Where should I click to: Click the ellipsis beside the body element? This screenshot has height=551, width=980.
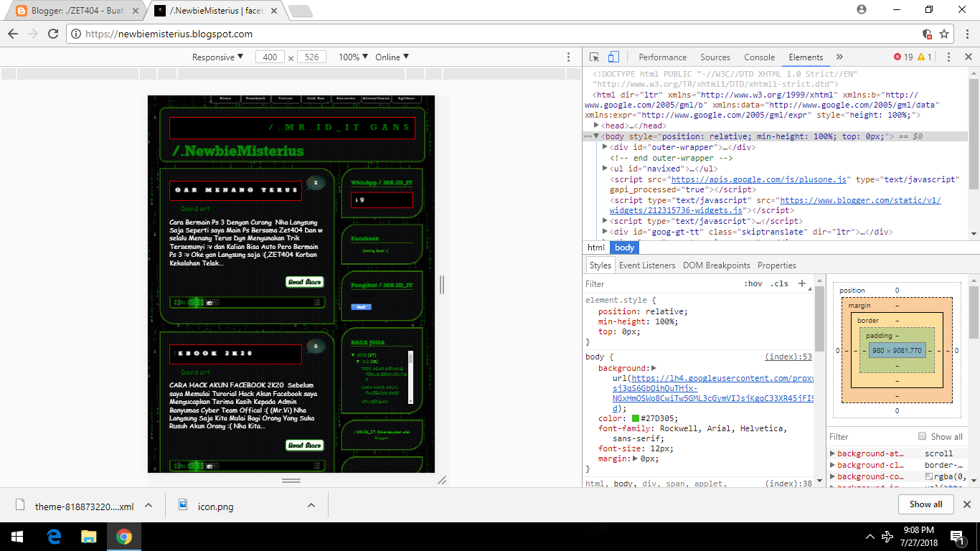588,136
